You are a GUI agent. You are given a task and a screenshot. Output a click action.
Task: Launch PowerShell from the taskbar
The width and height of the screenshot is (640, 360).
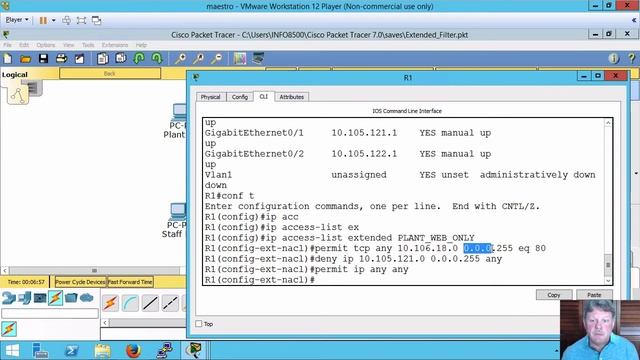(x=71, y=351)
